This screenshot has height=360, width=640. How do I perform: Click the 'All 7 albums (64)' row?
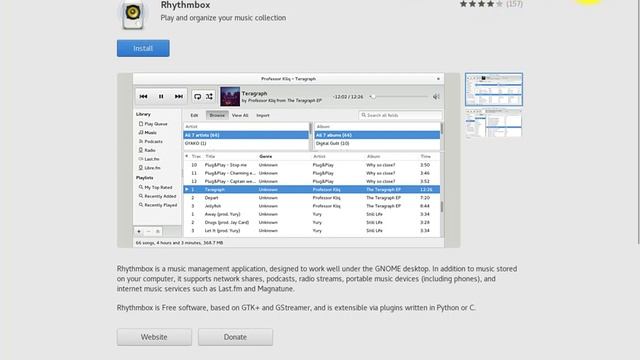[x=377, y=135]
